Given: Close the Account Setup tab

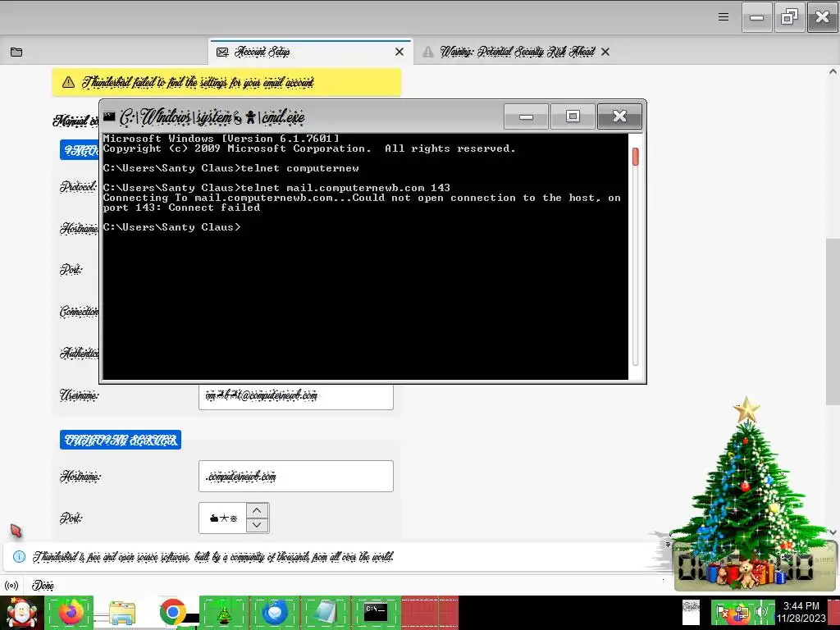Looking at the screenshot, I should pyautogui.click(x=399, y=52).
